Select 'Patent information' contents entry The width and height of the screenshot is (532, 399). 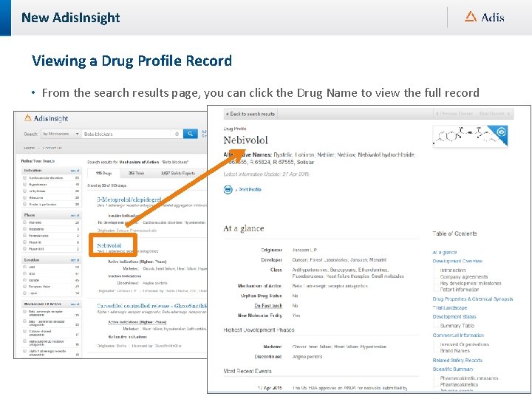(x=460, y=290)
